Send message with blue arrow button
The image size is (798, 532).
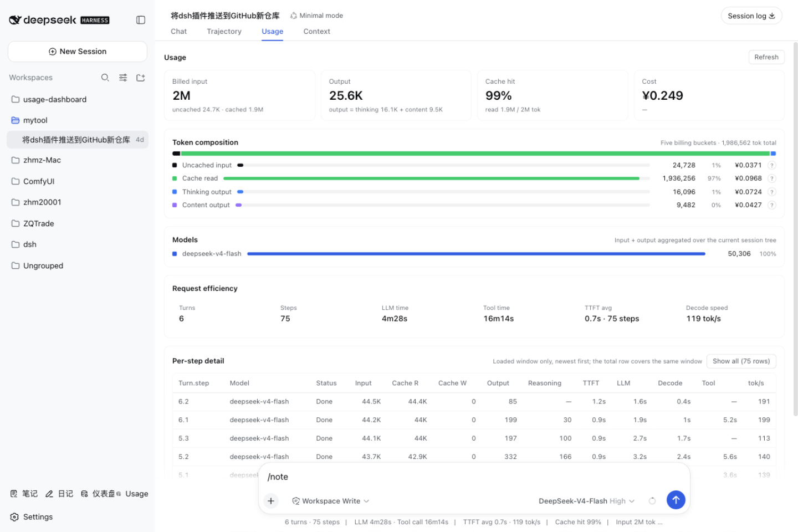point(676,500)
